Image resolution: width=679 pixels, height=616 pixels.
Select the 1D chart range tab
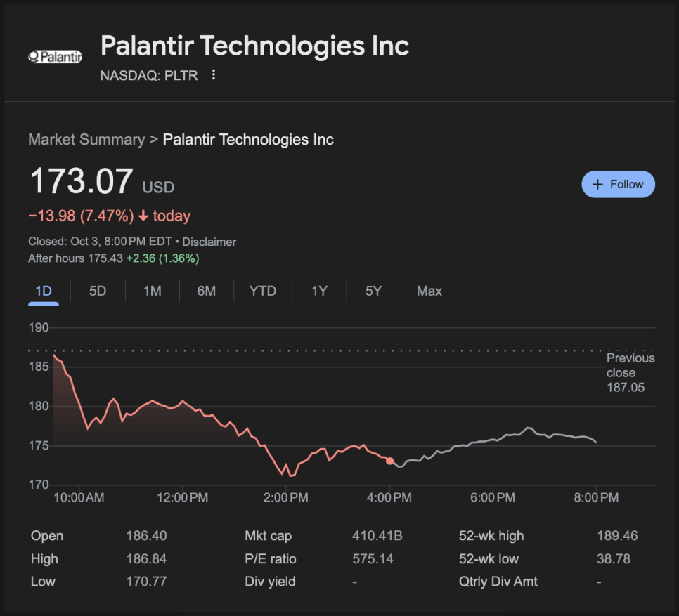(x=44, y=291)
